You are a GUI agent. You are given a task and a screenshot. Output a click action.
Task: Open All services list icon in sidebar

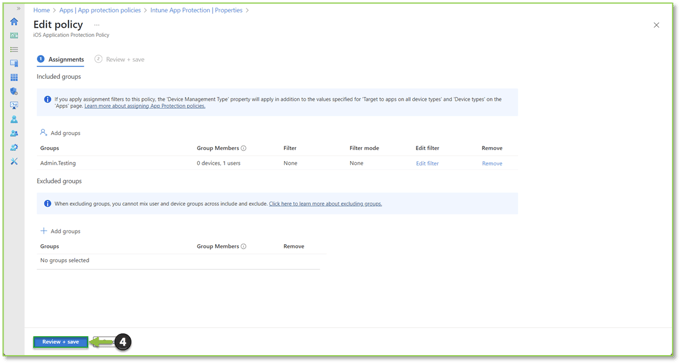click(x=14, y=50)
